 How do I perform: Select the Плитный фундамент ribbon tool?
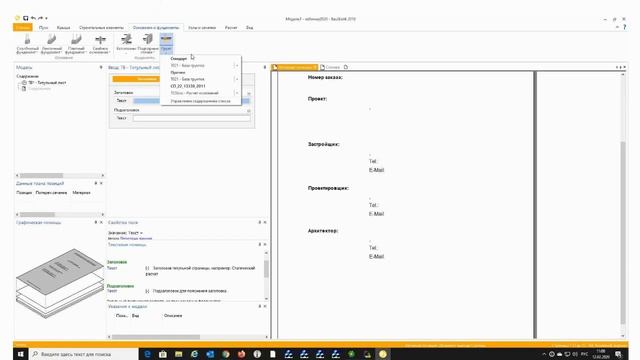point(76,44)
